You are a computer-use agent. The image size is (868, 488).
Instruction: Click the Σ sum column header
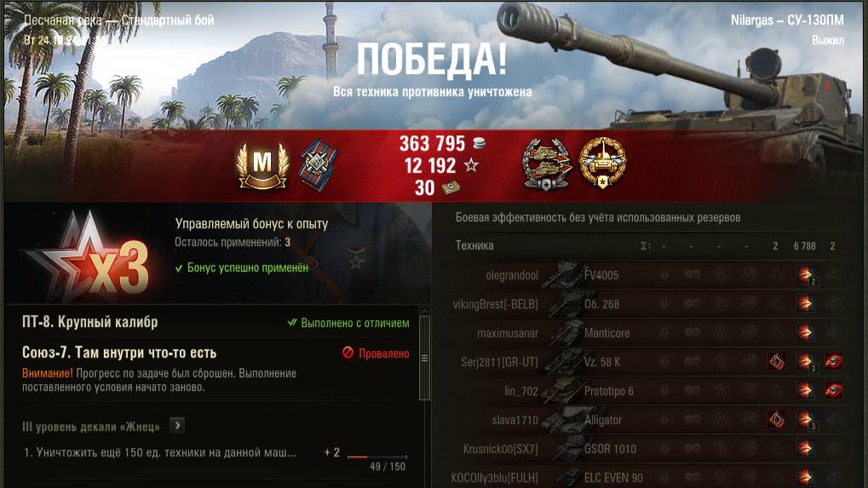[x=646, y=245]
